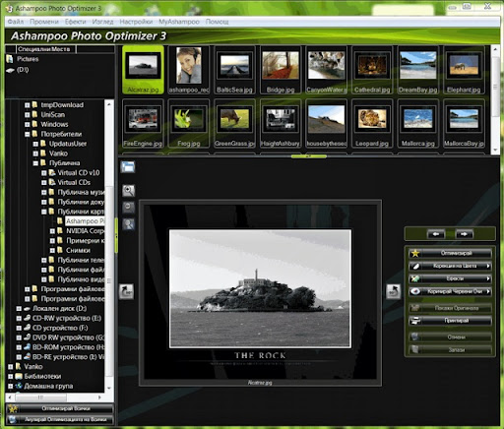Viewport: 504px width, 429px height.
Task: Click the Запази save button
Action: coord(450,350)
